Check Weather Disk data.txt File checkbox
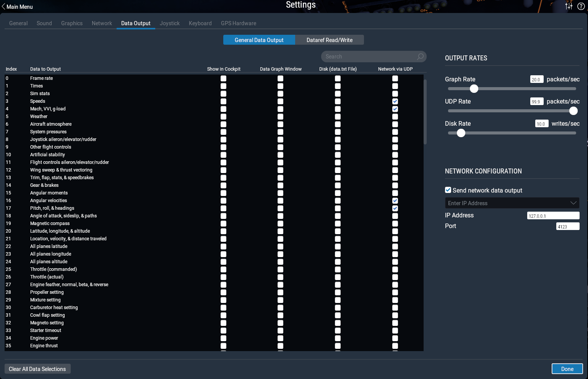 (x=338, y=117)
